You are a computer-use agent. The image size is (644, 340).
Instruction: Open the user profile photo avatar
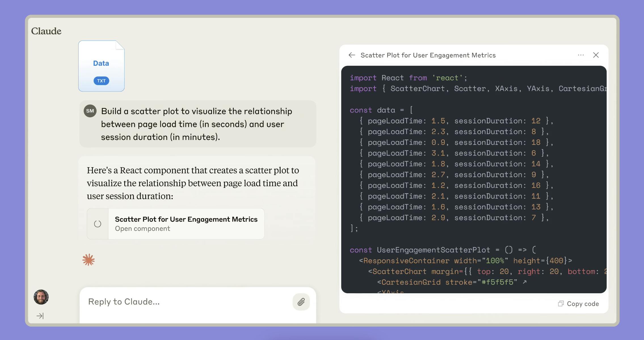click(41, 297)
